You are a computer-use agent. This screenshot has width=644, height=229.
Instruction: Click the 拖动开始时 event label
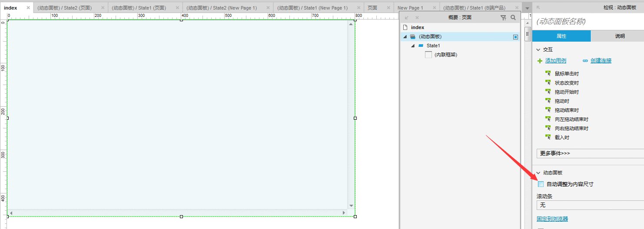(567, 92)
